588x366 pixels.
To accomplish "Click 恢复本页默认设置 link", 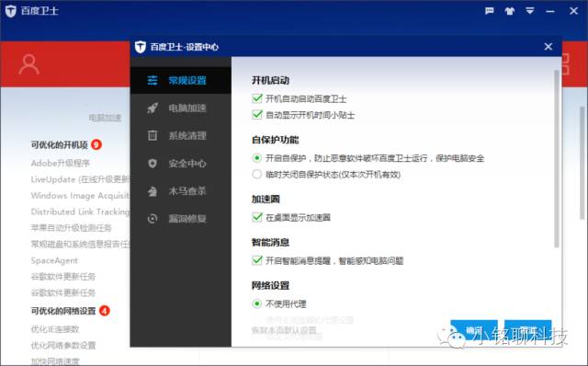I will pyautogui.click(x=284, y=330).
